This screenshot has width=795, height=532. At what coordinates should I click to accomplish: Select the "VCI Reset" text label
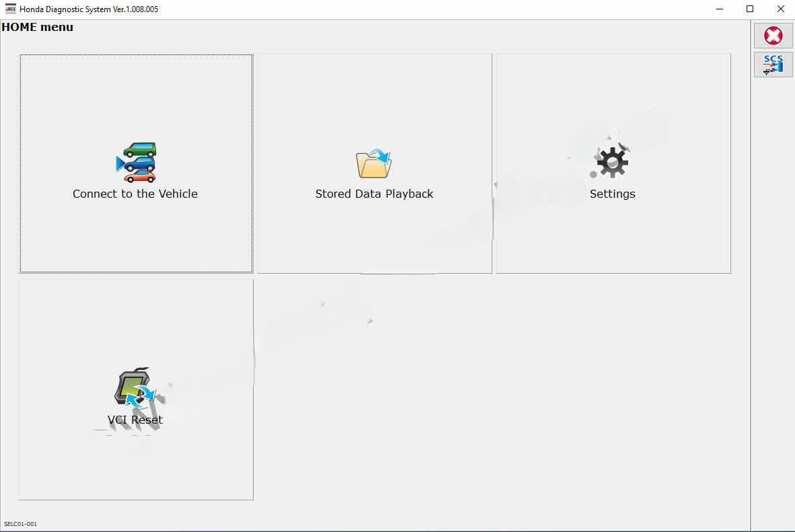[135, 420]
